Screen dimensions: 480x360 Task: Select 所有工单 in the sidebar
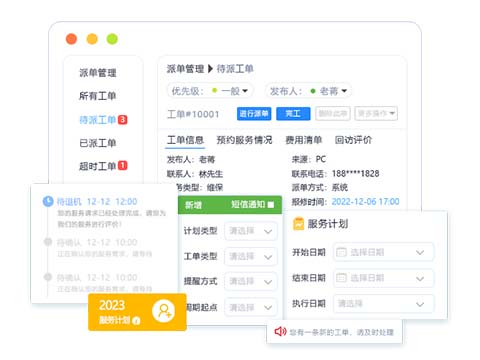(98, 96)
